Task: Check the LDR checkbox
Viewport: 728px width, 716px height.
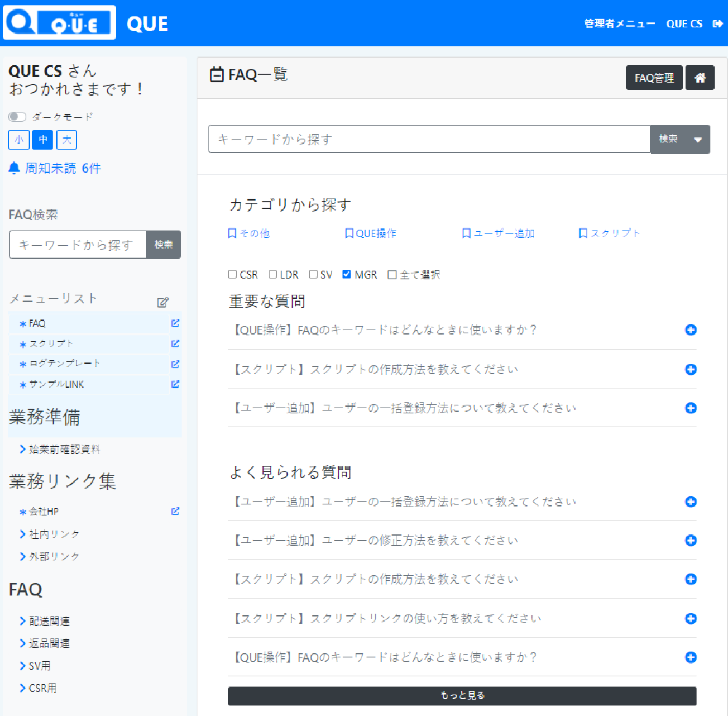Action: [272, 274]
